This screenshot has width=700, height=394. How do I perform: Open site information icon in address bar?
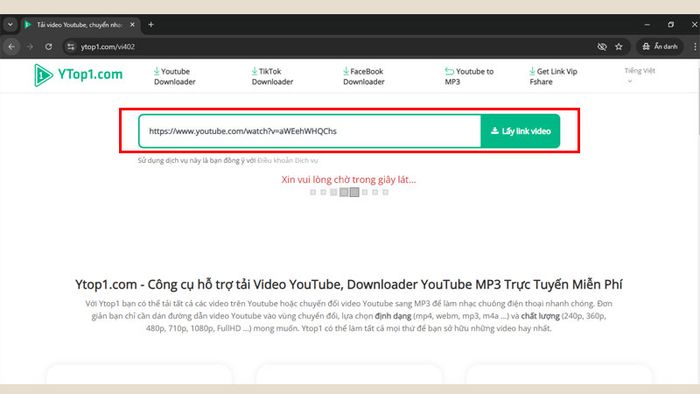click(71, 46)
